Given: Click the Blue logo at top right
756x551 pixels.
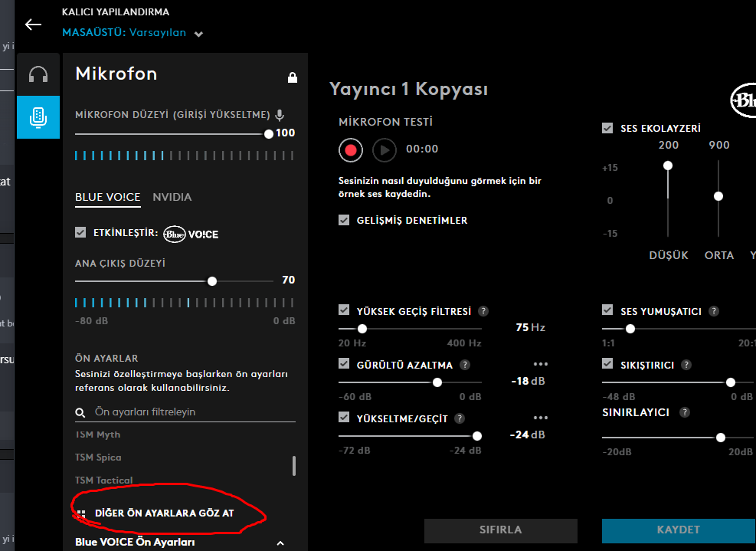Looking at the screenshot, I should [x=743, y=100].
